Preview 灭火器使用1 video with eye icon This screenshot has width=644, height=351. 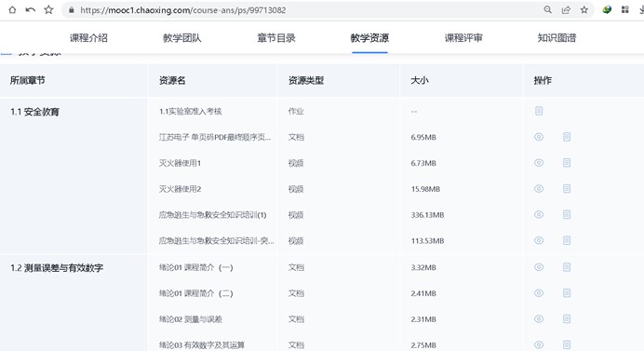(539, 163)
